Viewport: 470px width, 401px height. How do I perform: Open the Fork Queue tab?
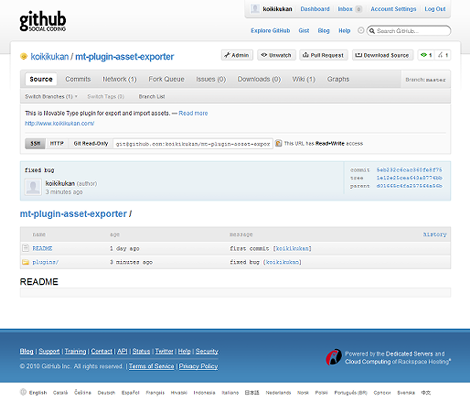click(x=166, y=79)
